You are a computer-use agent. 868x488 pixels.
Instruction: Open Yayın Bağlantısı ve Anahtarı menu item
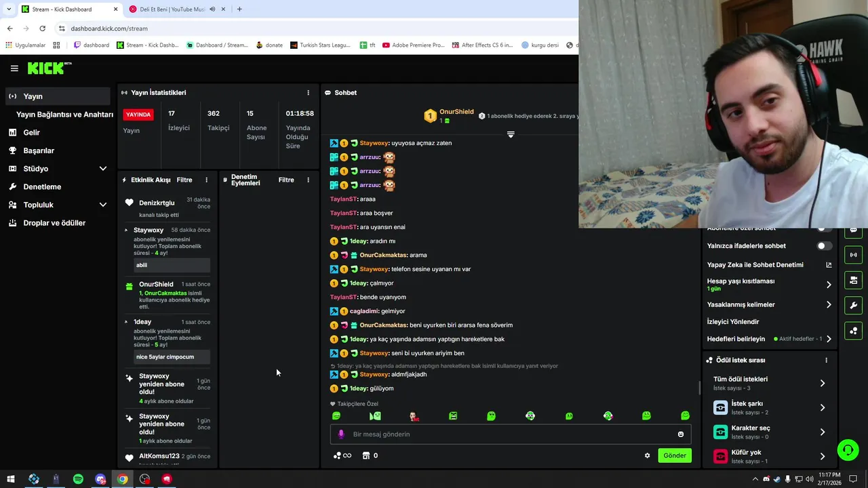coord(64,115)
